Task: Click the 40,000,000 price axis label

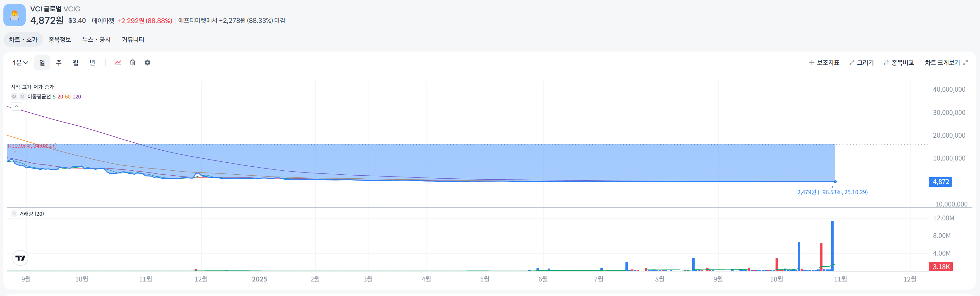Action: click(x=949, y=89)
